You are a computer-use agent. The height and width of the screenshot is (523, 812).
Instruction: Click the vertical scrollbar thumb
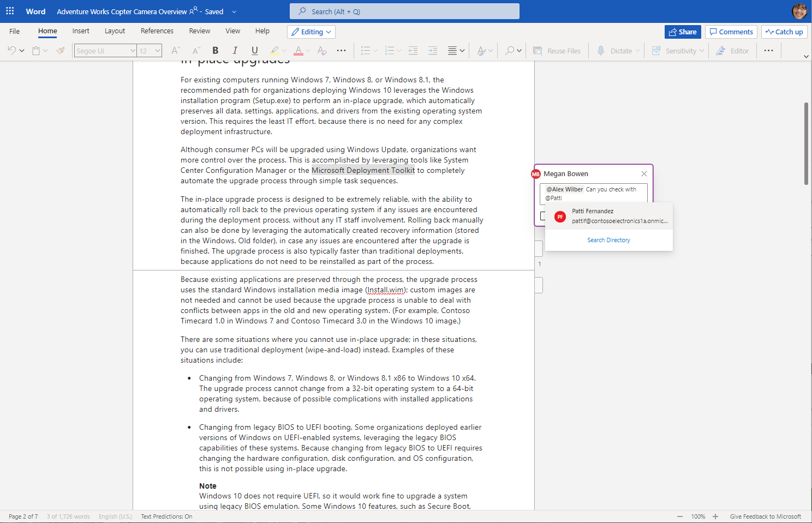pos(806,143)
